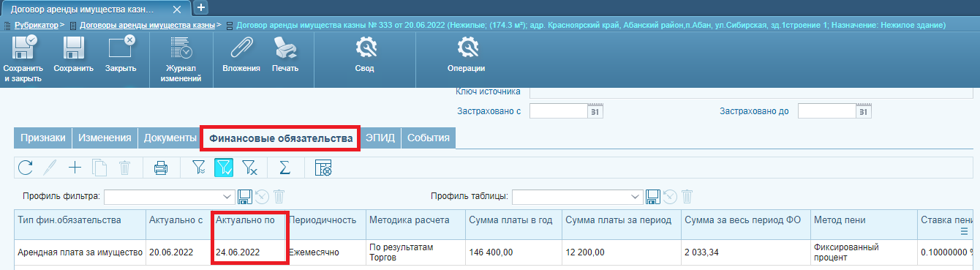Refresh the financial obligations table
The width and height of the screenshot is (980, 270).
coord(26,168)
